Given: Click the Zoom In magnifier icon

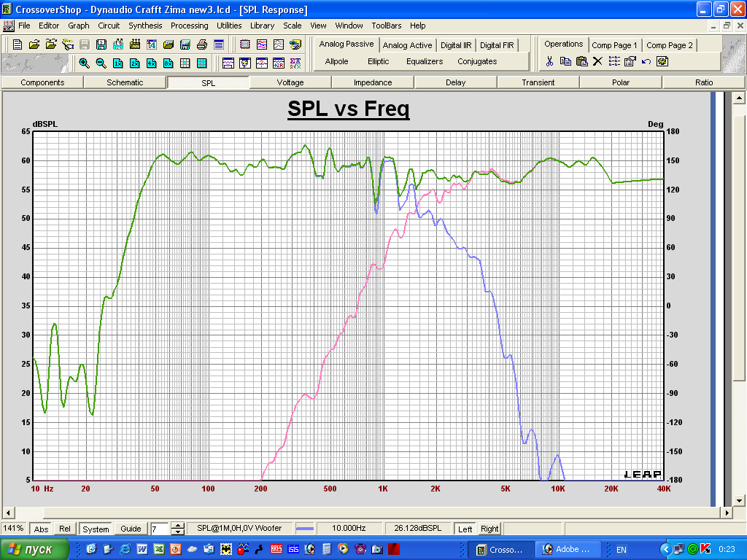Looking at the screenshot, I should coord(85,63).
